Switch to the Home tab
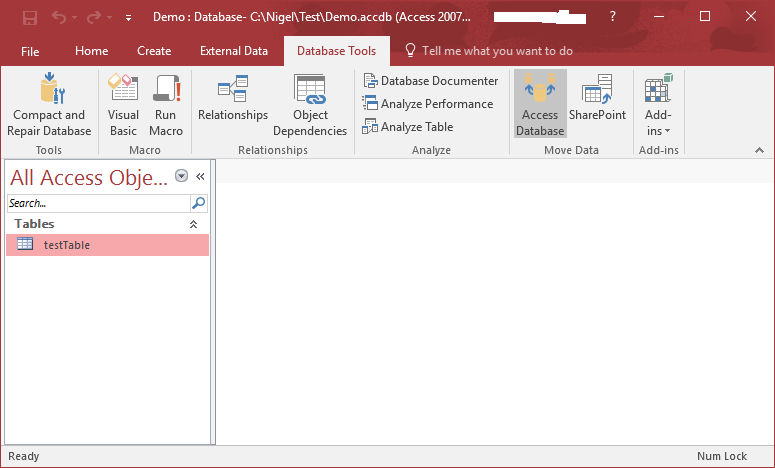Image resolution: width=775 pixels, height=468 pixels. [91, 51]
